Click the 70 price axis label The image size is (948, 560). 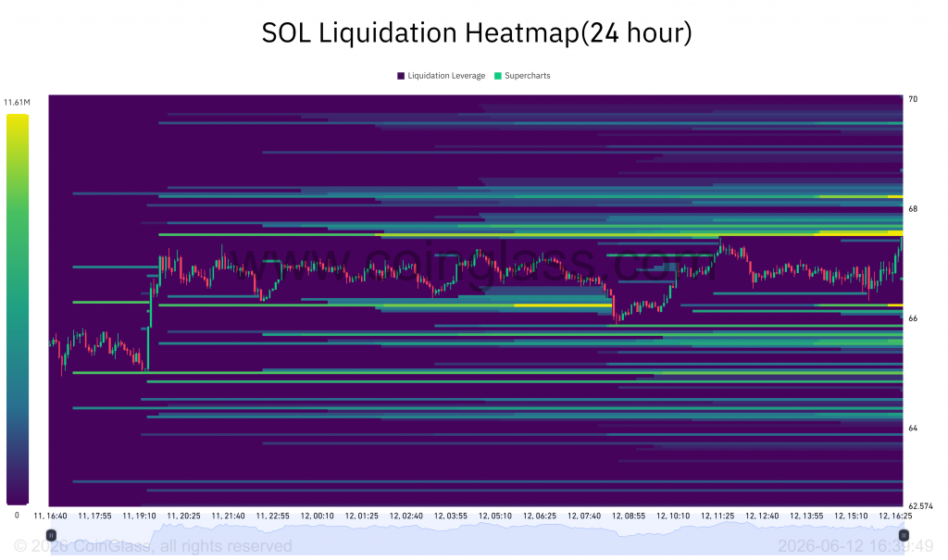point(913,99)
